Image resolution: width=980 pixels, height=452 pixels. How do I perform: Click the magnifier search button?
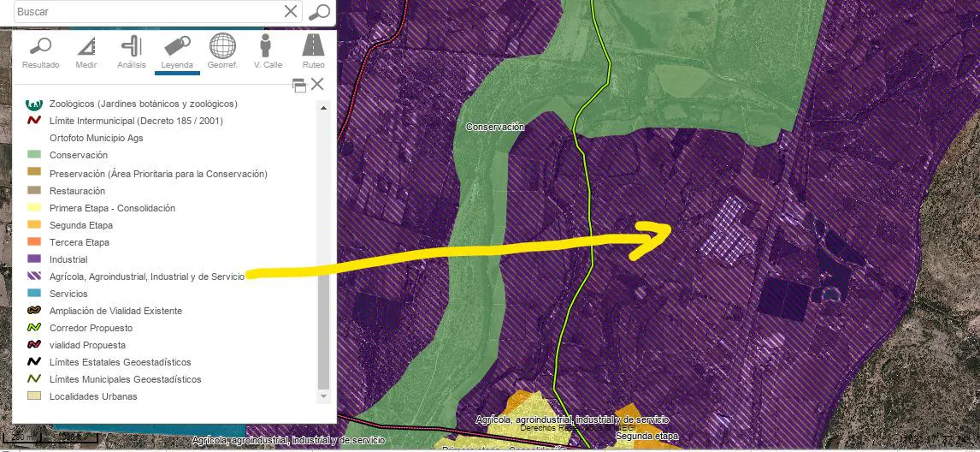coord(320,11)
